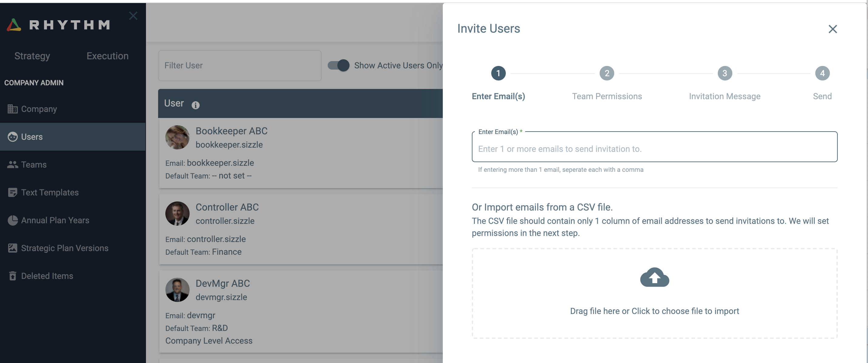868x363 pixels.
Task: Select Users in the sidebar
Action: click(x=73, y=137)
